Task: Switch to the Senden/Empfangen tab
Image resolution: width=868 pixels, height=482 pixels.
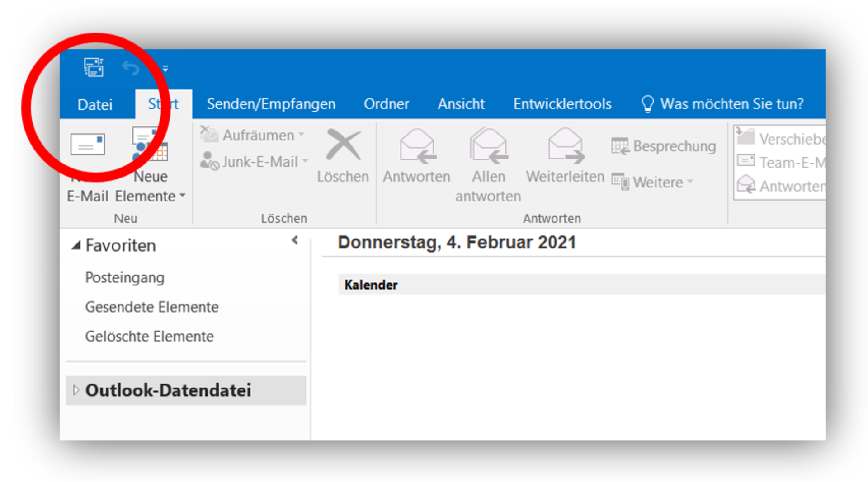Action: click(271, 104)
